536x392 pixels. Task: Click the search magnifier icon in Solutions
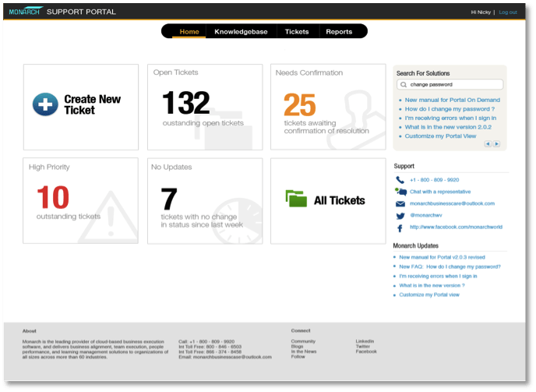[404, 84]
